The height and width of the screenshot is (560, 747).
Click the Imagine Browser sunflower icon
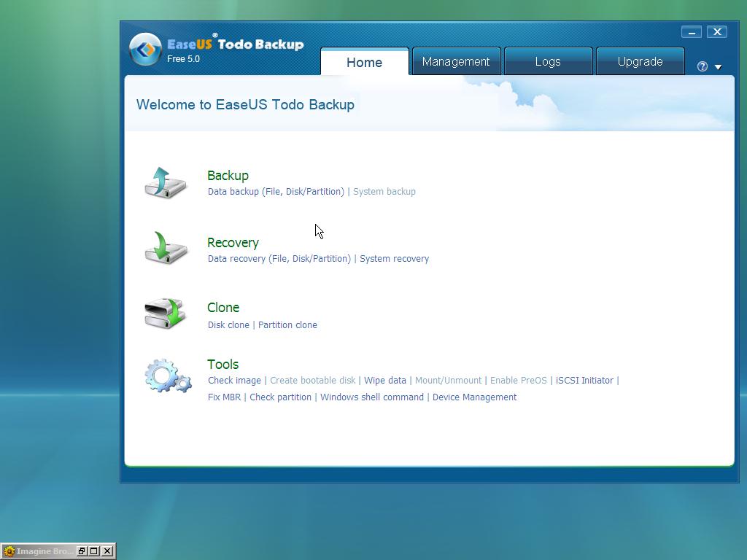click(9, 551)
